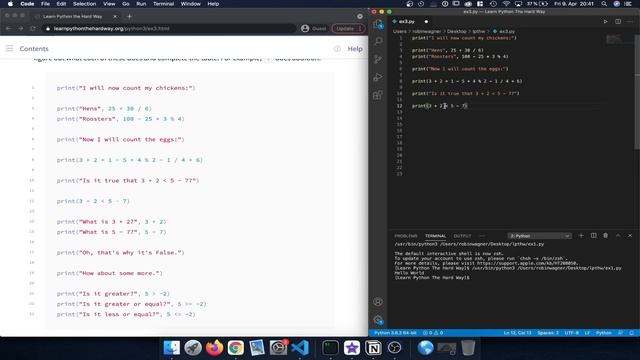The width and height of the screenshot is (640, 360).
Task: Open OBS from the Dock
Action: pyautogui.click(x=395, y=348)
